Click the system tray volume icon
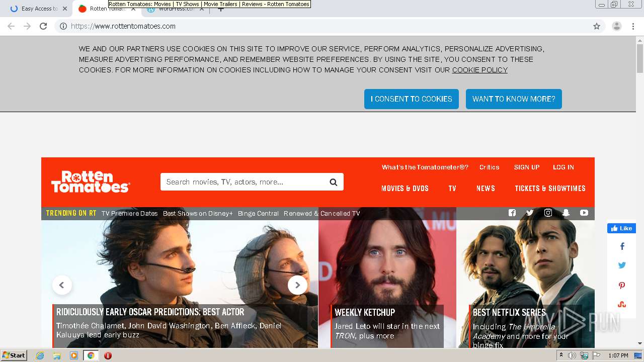 (572, 355)
